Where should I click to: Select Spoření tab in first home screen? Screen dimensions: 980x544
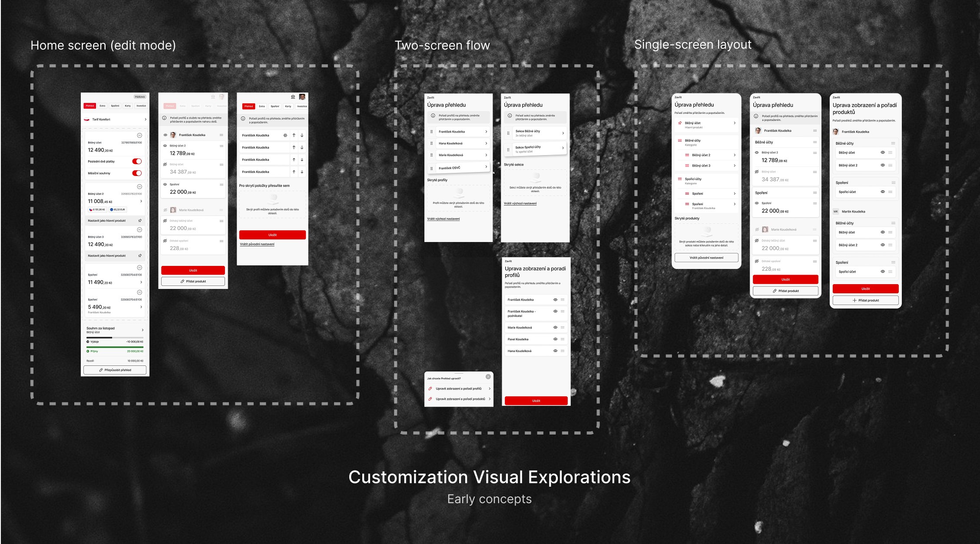[x=115, y=106]
